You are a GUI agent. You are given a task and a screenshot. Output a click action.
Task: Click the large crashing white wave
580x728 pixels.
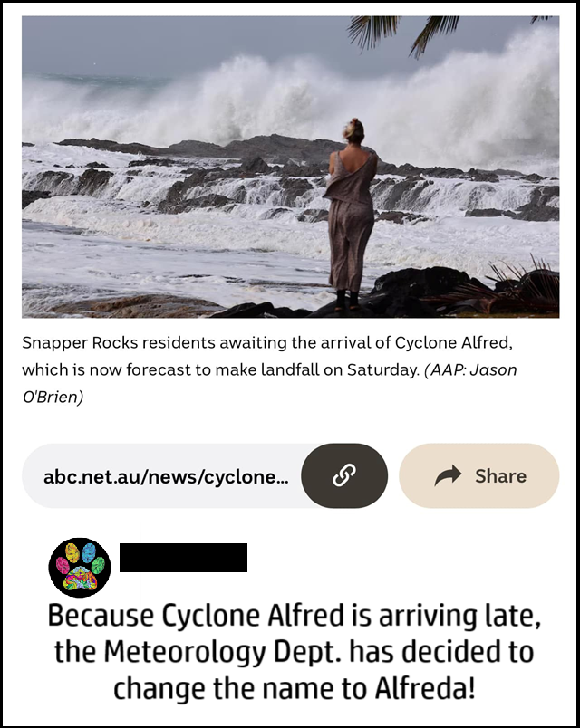click(x=297, y=102)
